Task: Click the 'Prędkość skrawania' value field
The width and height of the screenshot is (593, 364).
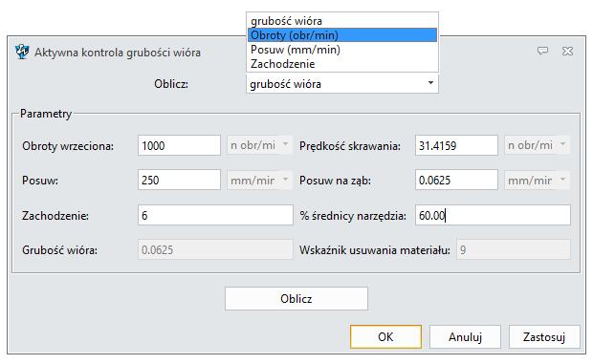Action: pyautogui.click(x=456, y=145)
